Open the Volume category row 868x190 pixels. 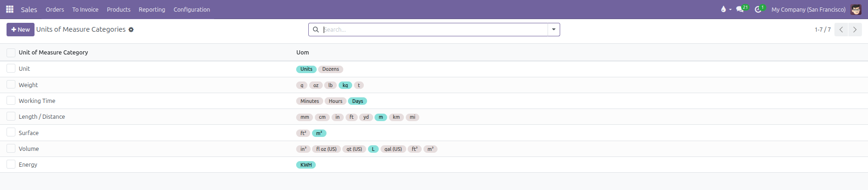coord(434,149)
